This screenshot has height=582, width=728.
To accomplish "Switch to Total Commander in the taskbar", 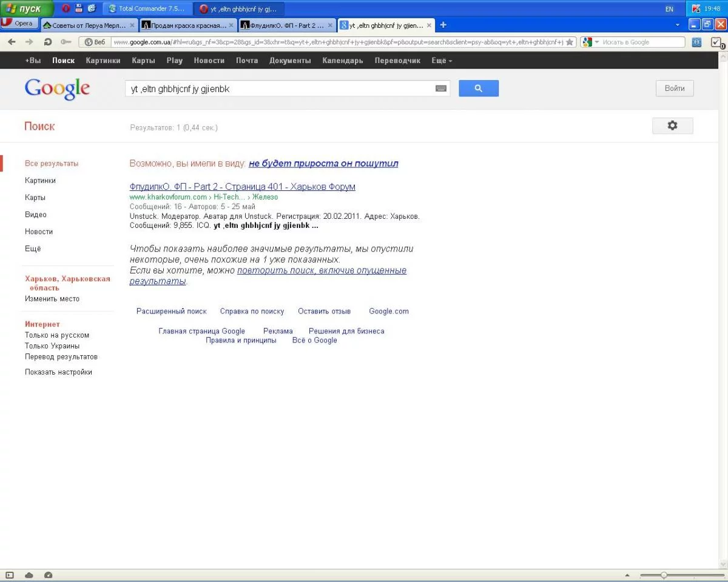I will [x=148, y=8].
